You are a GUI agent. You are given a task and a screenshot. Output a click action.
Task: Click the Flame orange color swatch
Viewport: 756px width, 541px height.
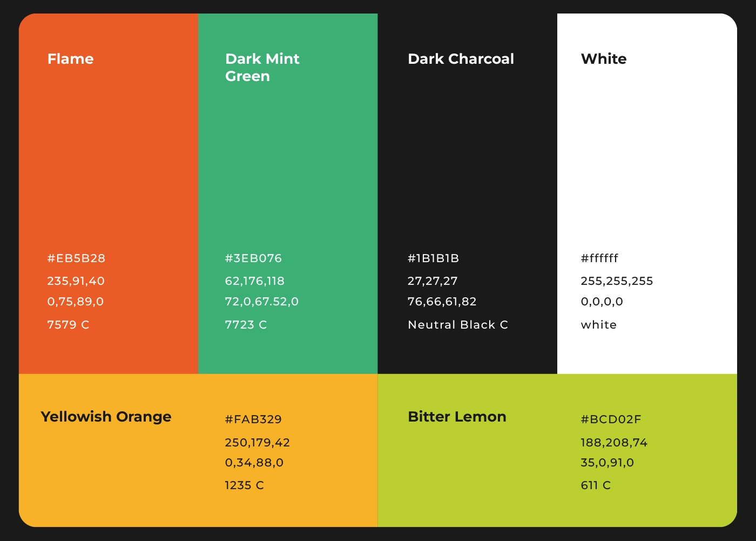[109, 193]
